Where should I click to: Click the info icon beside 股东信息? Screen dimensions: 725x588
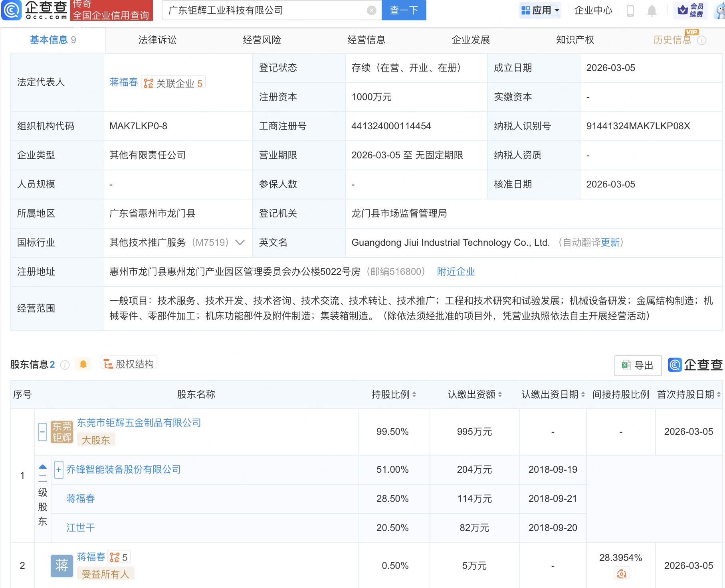(x=65, y=365)
